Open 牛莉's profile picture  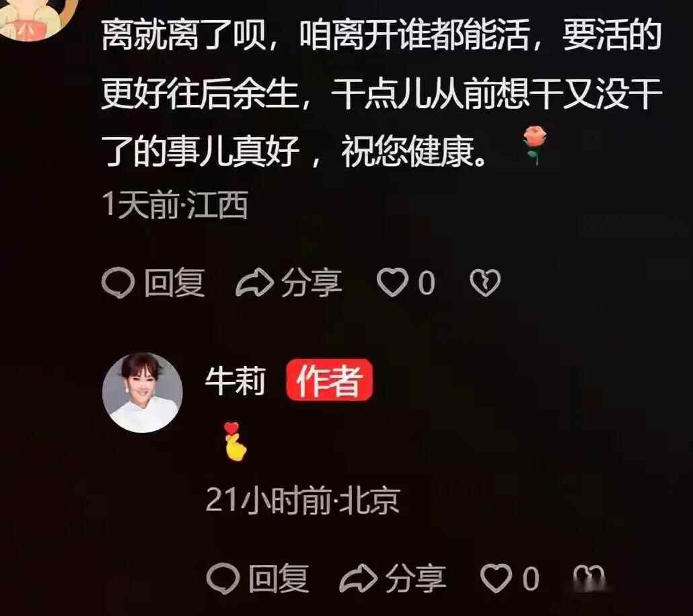143,393
